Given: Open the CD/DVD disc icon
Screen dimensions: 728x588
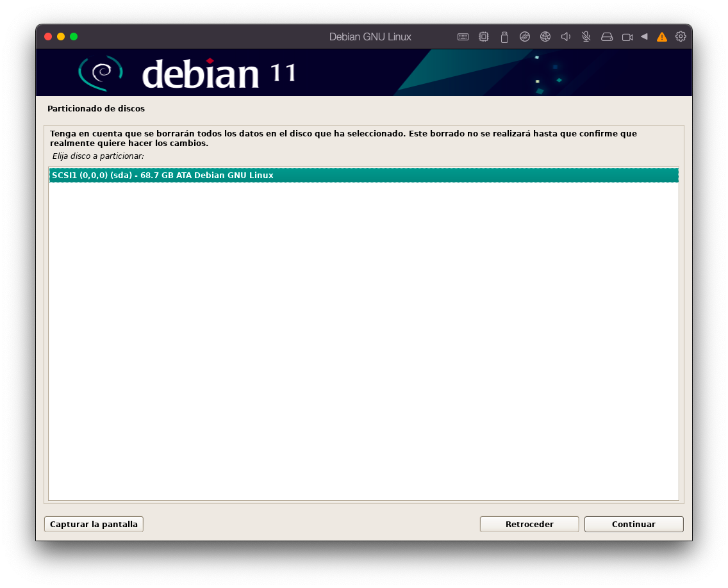Looking at the screenshot, I should point(524,37).
